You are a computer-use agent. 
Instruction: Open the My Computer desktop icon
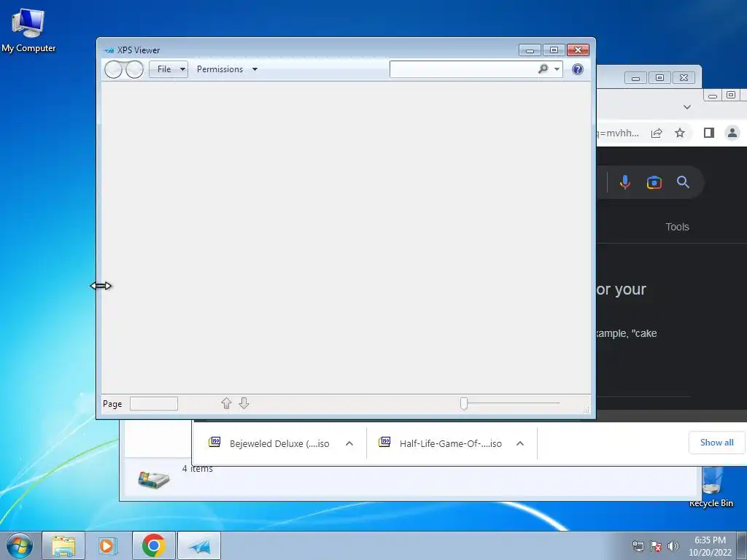pyautogui.click(x=28, y=30)
